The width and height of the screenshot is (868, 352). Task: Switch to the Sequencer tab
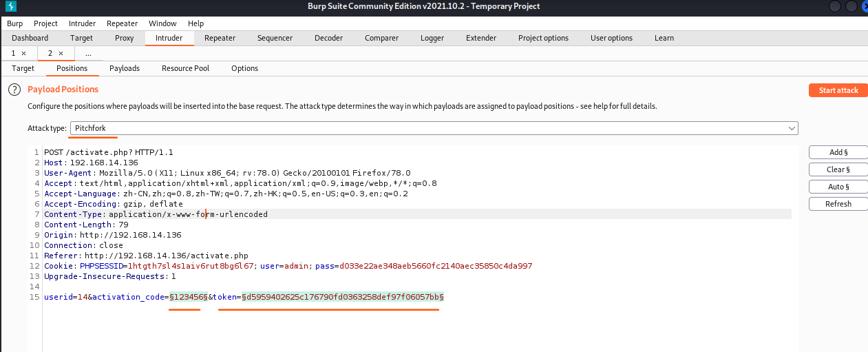[x=275, y=38]
